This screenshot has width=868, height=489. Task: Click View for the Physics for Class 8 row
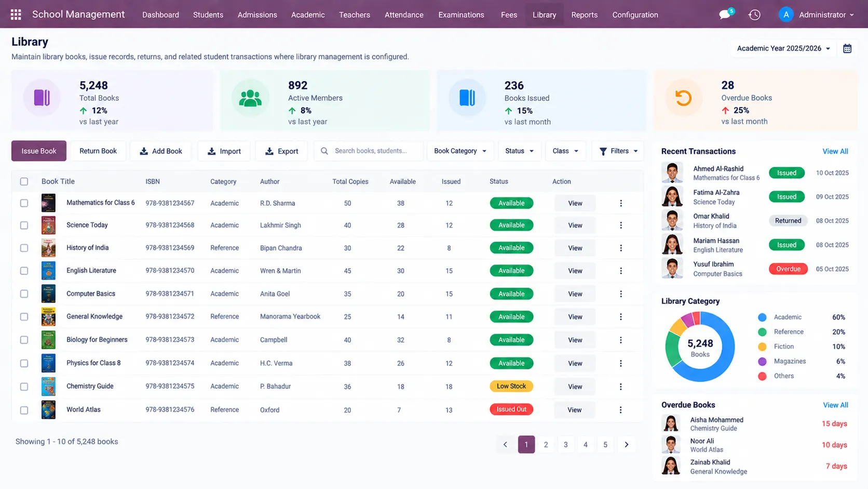(575, 363)
